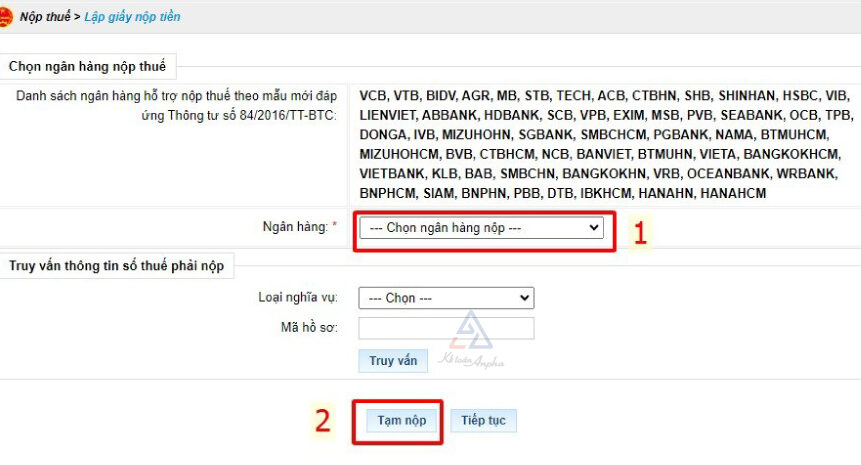Click the 'Mã hồ sơ:' field label
The height and width of the screenshot is (465, 861).
(310, 327)
